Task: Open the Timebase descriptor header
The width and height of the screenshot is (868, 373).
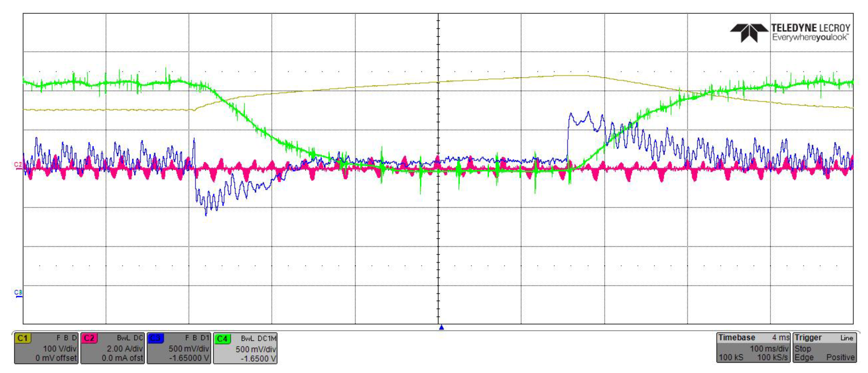Action: [x=737, y=337]
